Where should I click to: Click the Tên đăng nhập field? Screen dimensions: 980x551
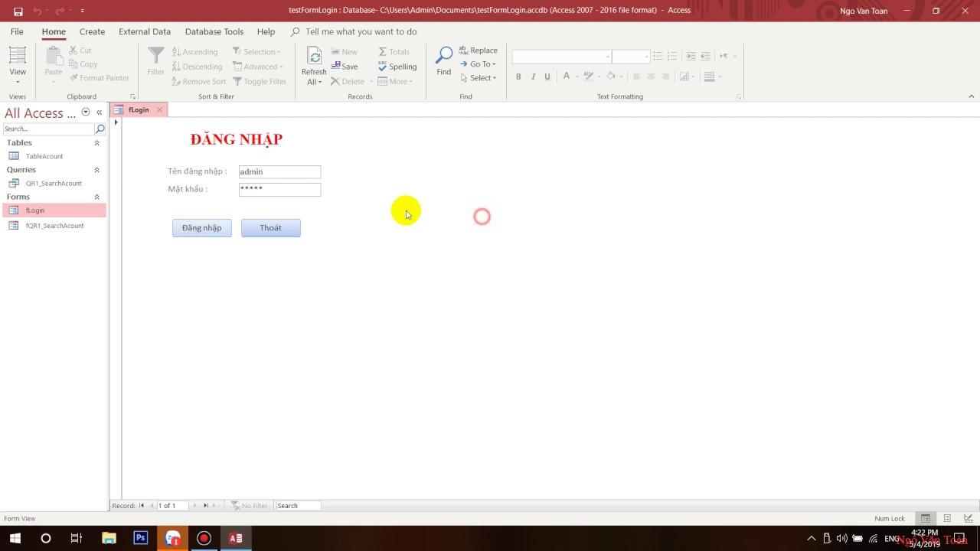(x=279, y=172)
